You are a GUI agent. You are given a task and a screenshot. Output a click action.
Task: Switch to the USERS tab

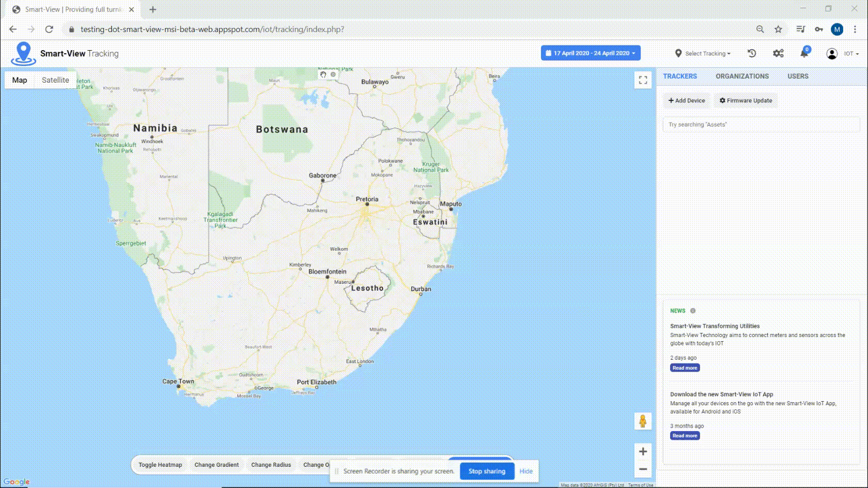[x=798, y=76]
